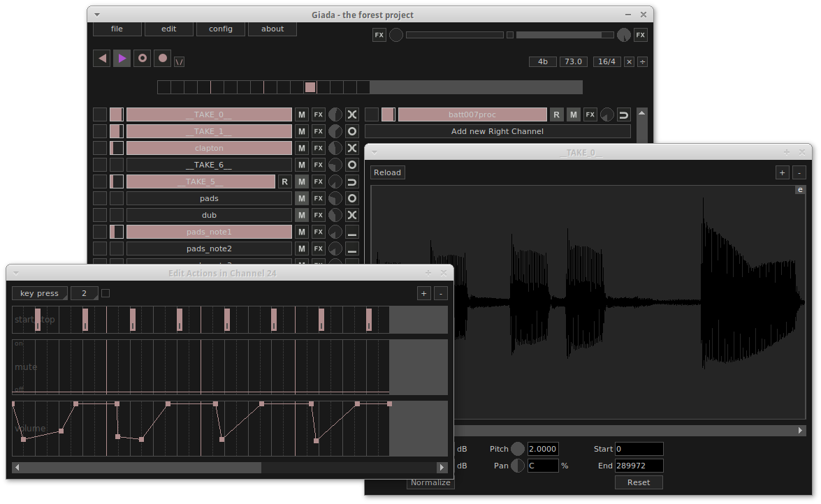This screenshot has height=504, width=821.
Task: Open the key press action type dropdown
Action: [x=40, y=293]
